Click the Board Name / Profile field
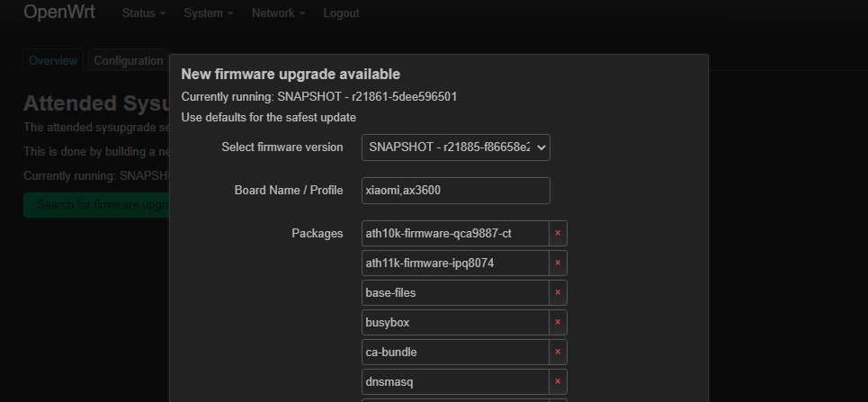The width and height of the screenshot is (868, 402). point(456,191)
